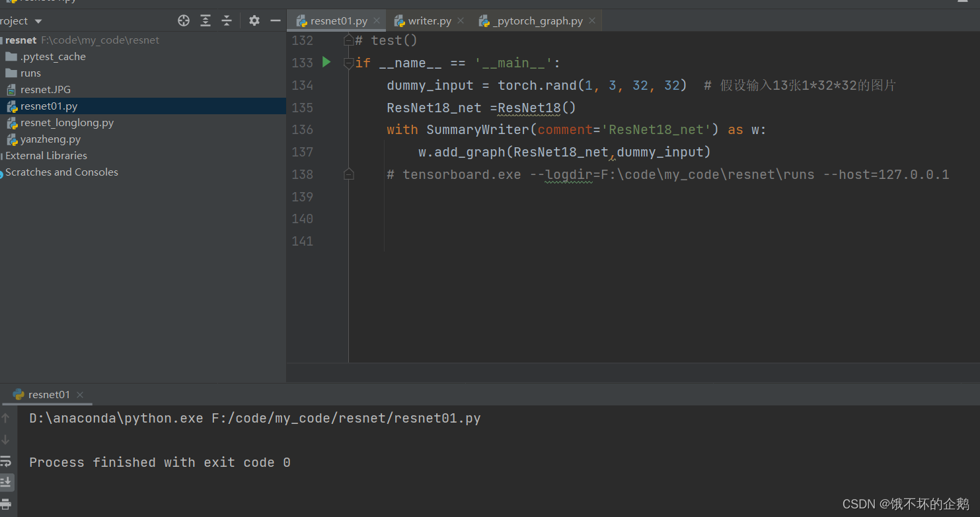Click SummaryWriter on line 136

point(478,129)
